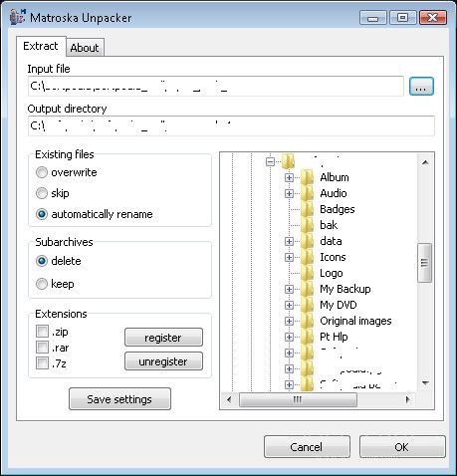Click the scroll right arrow in folder tree
Image resolution: width=457 pixels, height=476 pixels.
pos(407,399)
